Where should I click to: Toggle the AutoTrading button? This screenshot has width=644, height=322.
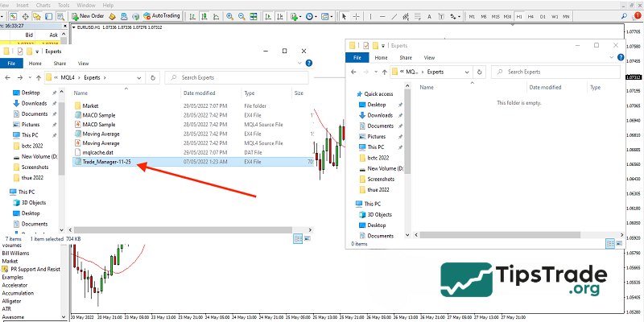[x=163, y=15]
